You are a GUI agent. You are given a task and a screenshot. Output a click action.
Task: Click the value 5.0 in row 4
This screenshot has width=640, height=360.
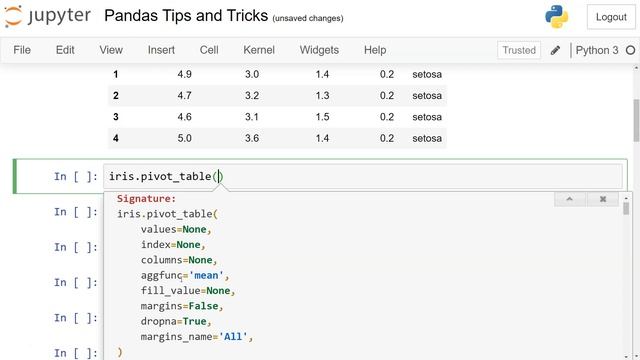184,138
